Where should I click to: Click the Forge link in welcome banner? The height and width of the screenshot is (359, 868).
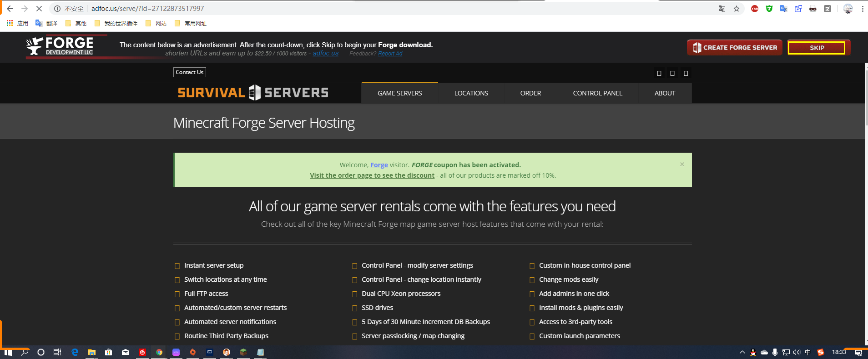click(x=379, y=165)
